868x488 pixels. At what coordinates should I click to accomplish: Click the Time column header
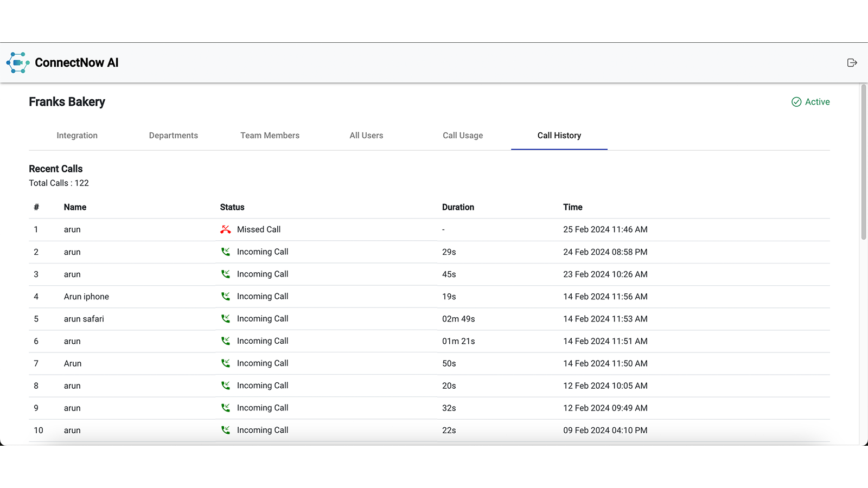572,207
